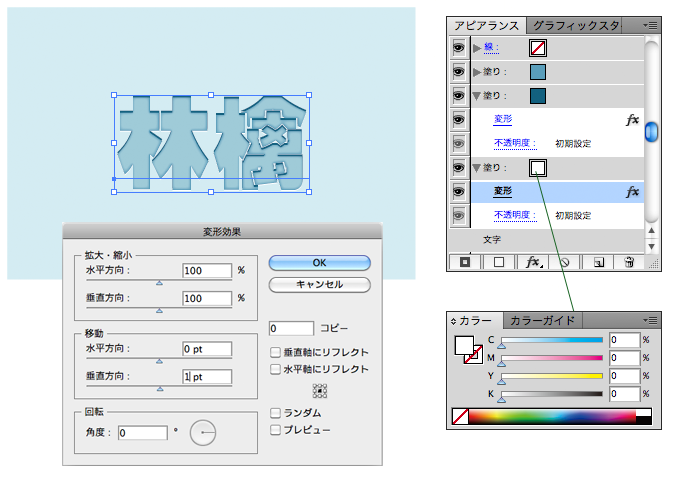Click the fx icon on the highlighted 変形 row
Image resolution: width=680 pixels, height=480 pixels.
click(x=632, y=191)
